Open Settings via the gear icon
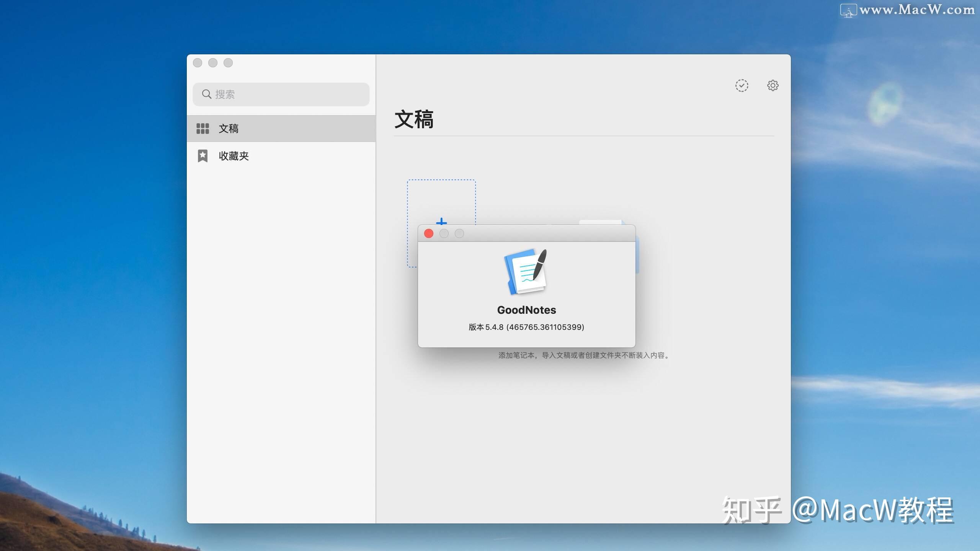Screen dimensions: 980x551 773,85
